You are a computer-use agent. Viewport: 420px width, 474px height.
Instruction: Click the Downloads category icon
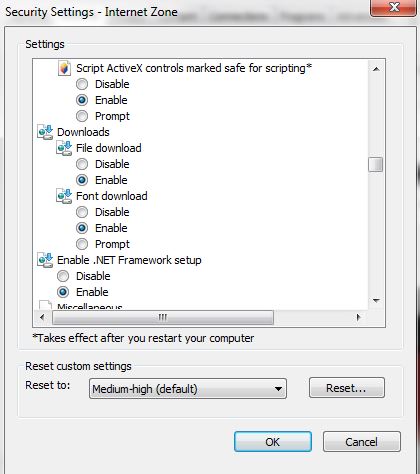point(45,132)
